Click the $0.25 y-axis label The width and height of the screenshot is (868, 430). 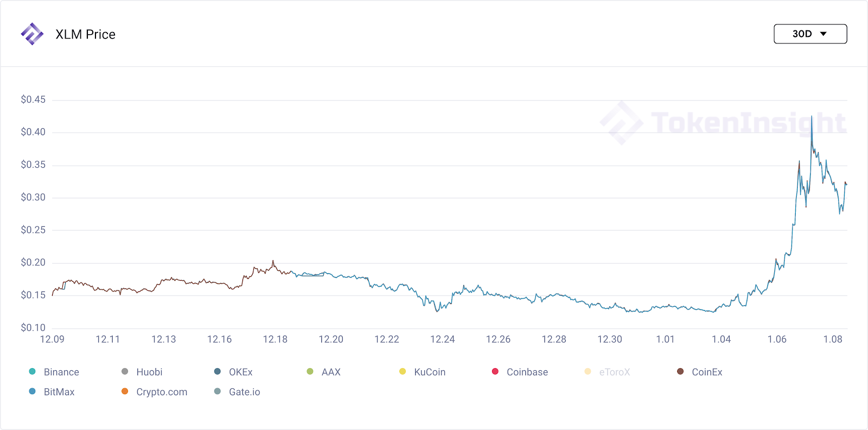tap(33, 230)
